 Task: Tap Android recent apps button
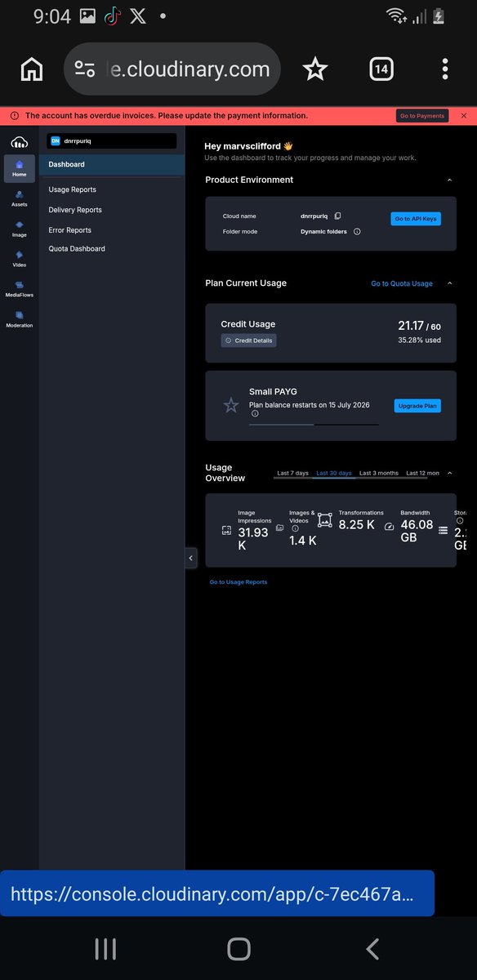pyautogui.click(x=105, y=948)
